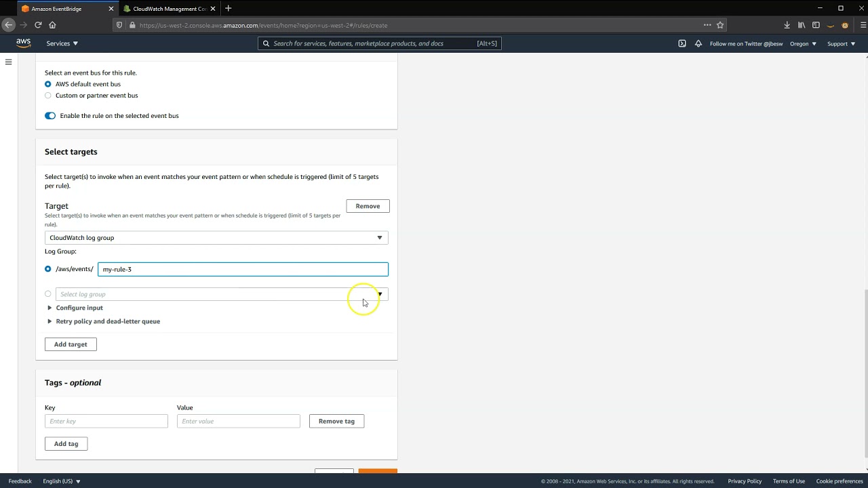Screen dimensions: 868x488
Task: Open the CloudWatch log group target dropdown
Action: [216, 238]
